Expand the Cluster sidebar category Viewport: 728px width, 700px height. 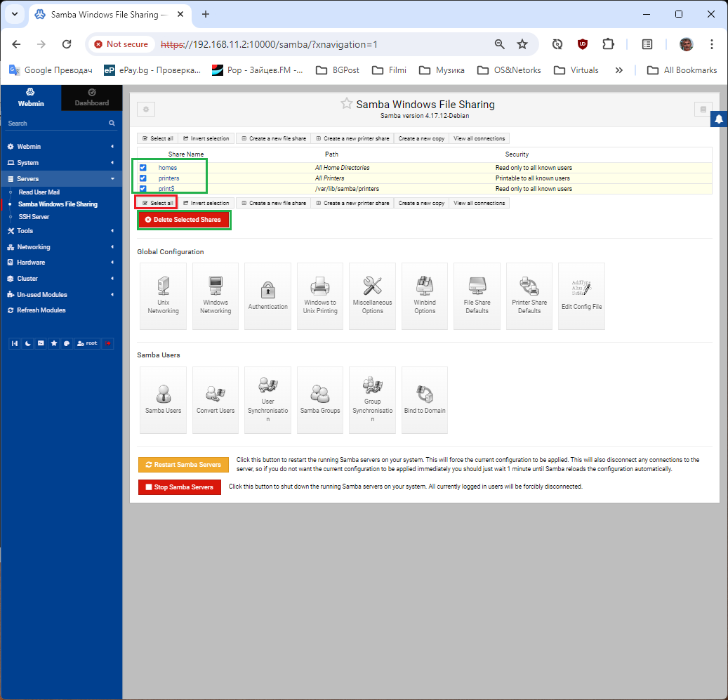(x=61, y=279)
